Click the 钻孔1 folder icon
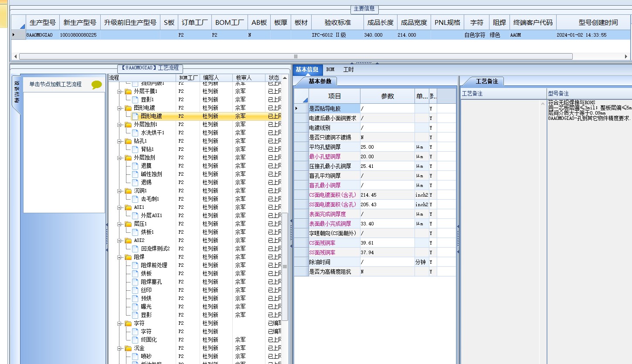 [128, 141]
